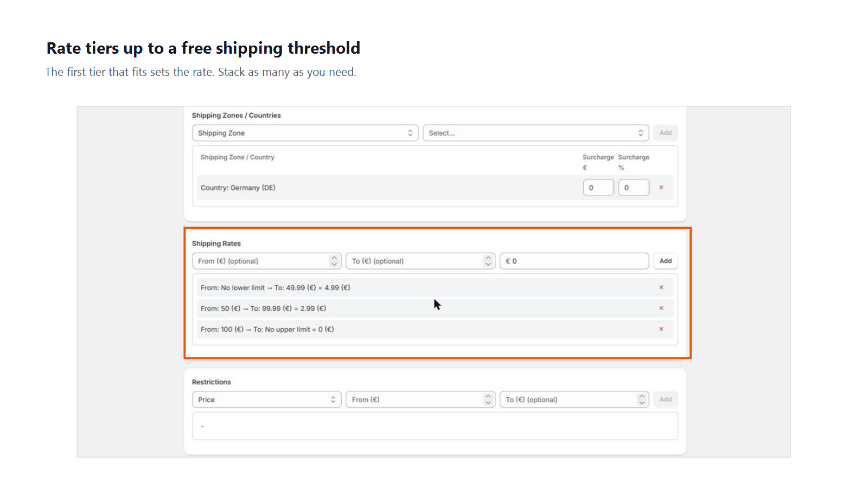Viewport: 868px width, 488px height.
Task: Click the € 0 rate amount field
Action: point(575,261)
